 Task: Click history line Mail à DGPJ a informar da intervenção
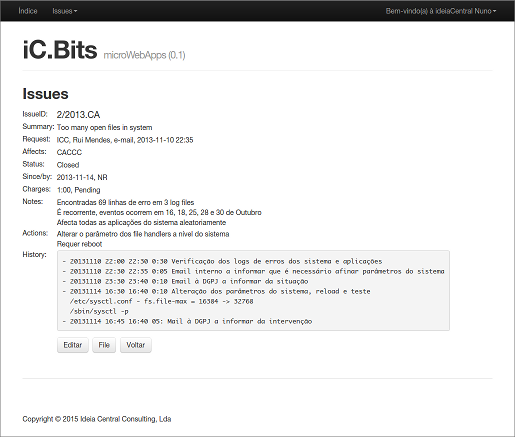[x=187, y=321]
